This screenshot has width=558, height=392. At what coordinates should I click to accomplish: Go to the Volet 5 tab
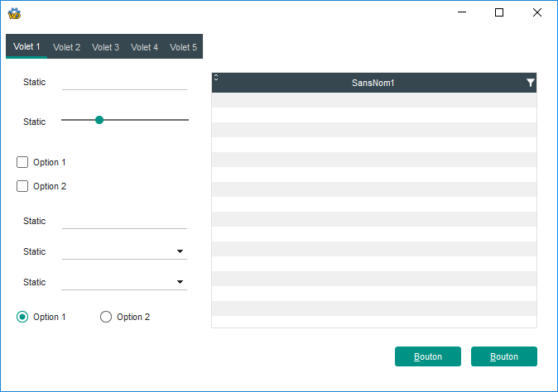point(183,47)
